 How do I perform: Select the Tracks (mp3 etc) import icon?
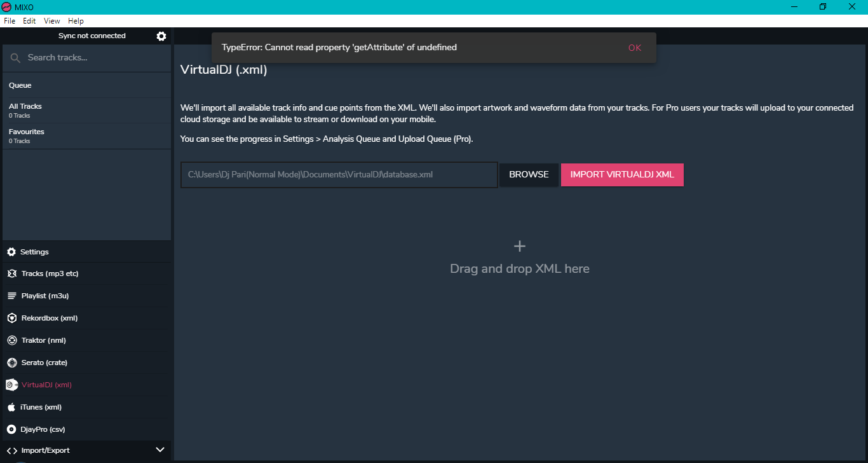click(x=11, y=273)
